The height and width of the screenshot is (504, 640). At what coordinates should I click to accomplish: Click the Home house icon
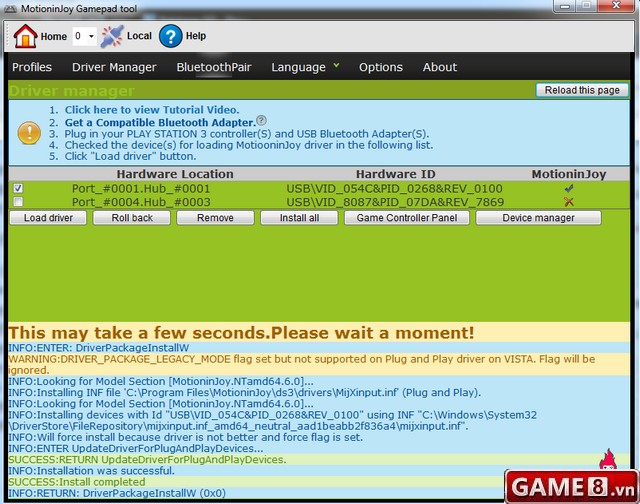tap(25, 36)
